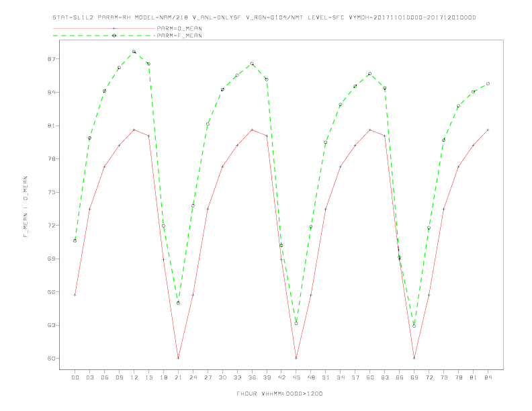Click the 66 tick label on the vertical axis

click(51, 292)
